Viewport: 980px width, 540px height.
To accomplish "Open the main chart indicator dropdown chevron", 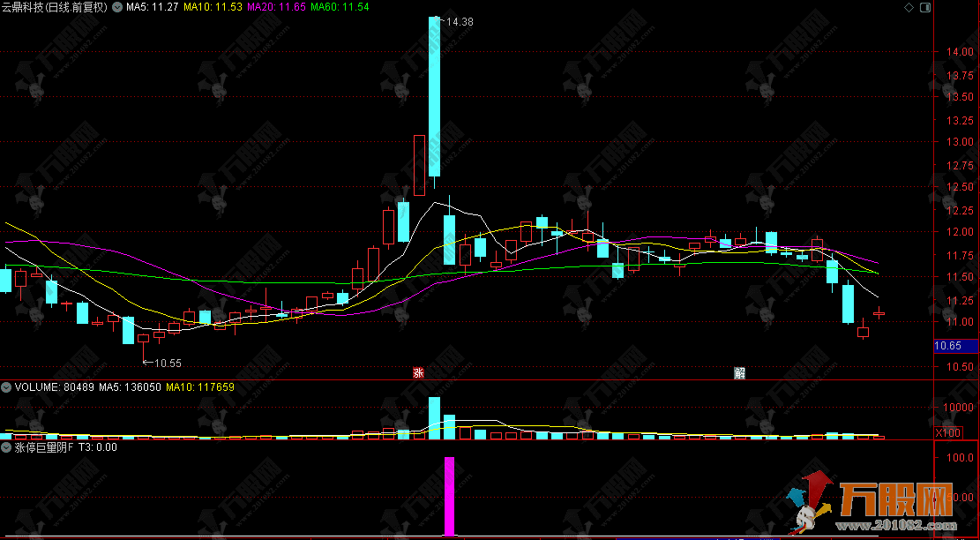I will click(x=116, y=7).
